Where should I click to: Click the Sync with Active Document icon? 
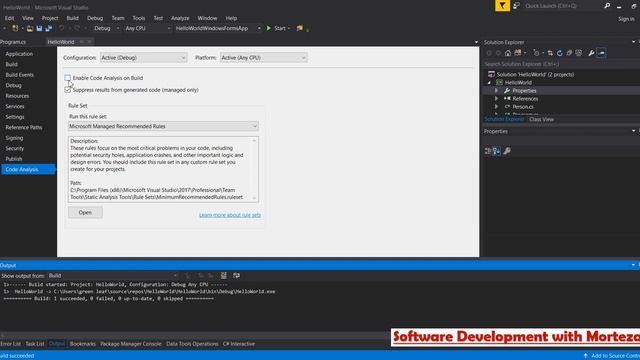click(550, 53)
